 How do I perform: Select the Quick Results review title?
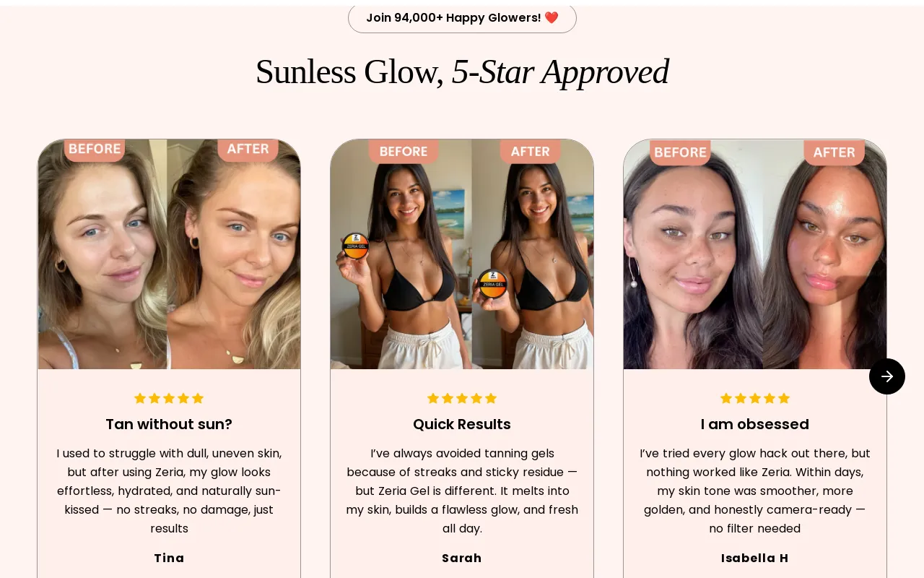[462, 424]
